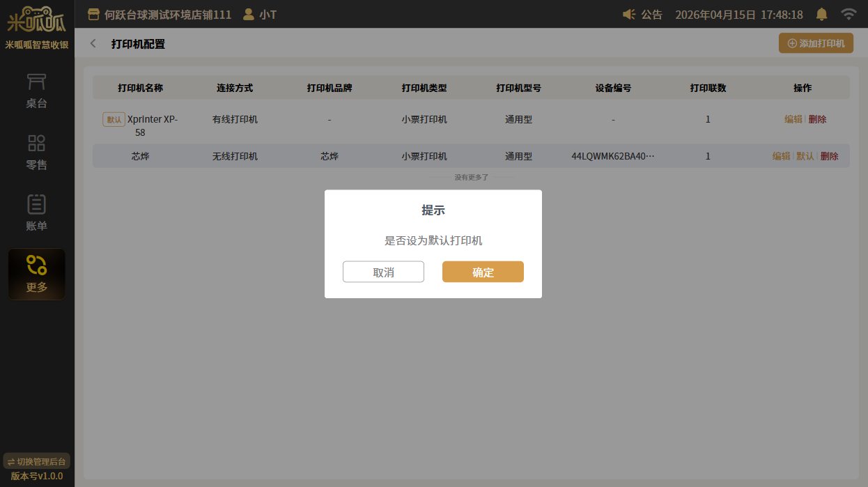868x487 pixels.
Task: Dismiss the dialog with 取消
Action: (x=383, y=272)
